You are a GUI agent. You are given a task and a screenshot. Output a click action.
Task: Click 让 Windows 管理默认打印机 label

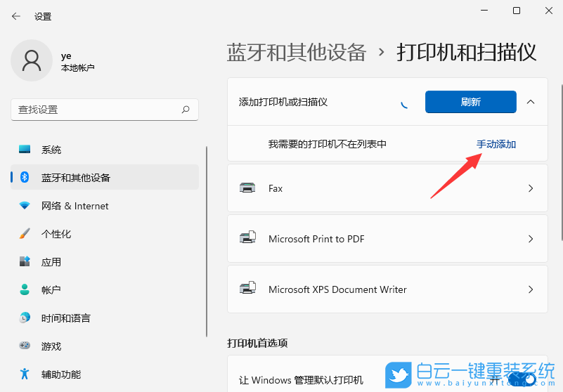point(301,380)
